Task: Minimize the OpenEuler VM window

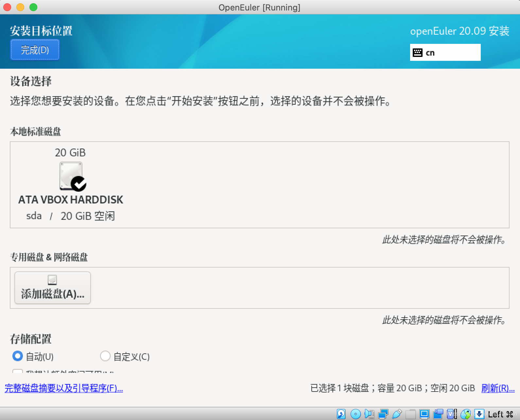Action: click(x=20, y=7)
